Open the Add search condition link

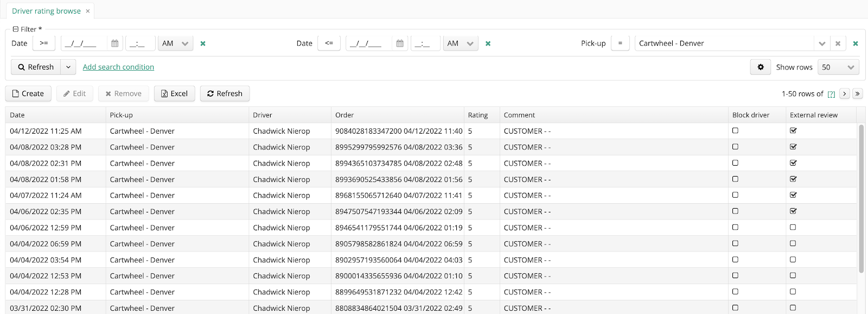(x=118, y=67)
